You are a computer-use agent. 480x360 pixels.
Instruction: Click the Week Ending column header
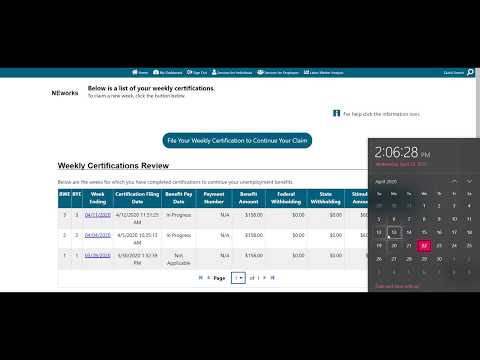coord(98,198)
